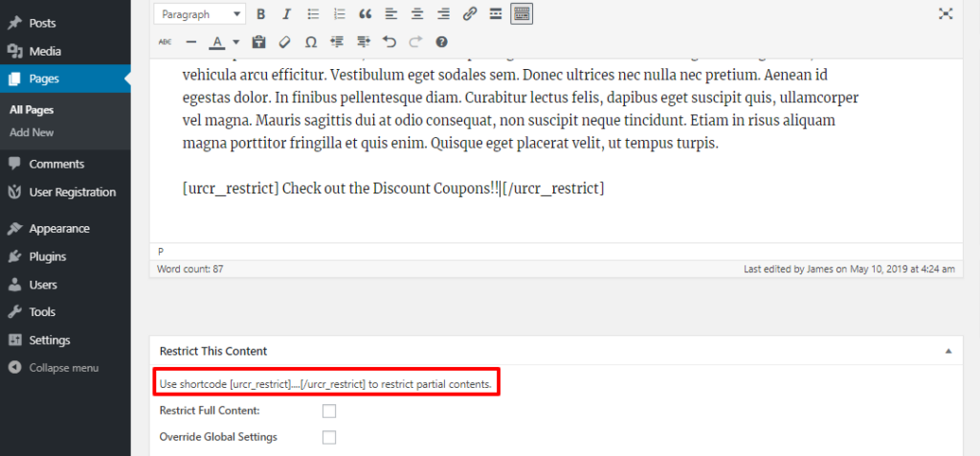Click the shortcode usage hint text
Image resolution: width=980 pixels, height=456 pixels.
(325, 385)
